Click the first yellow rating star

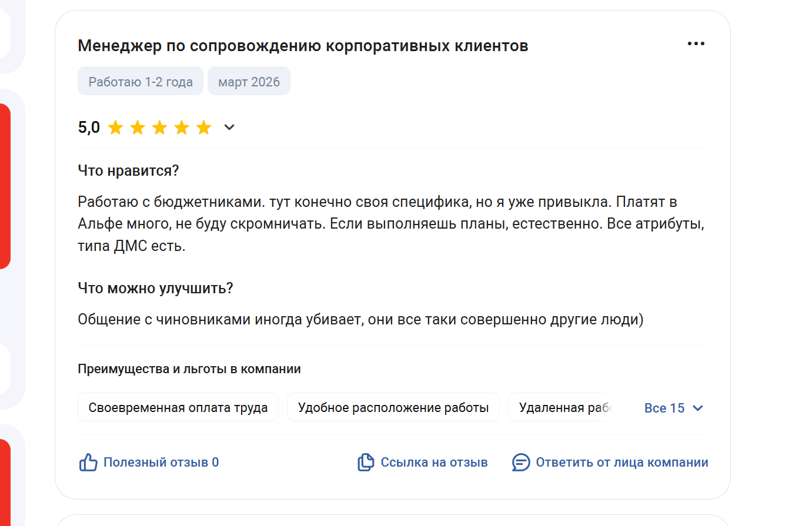116,128
